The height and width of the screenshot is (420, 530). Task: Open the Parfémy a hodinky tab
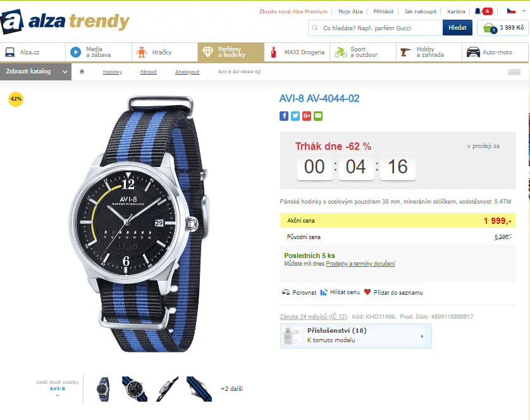[230, 52]
